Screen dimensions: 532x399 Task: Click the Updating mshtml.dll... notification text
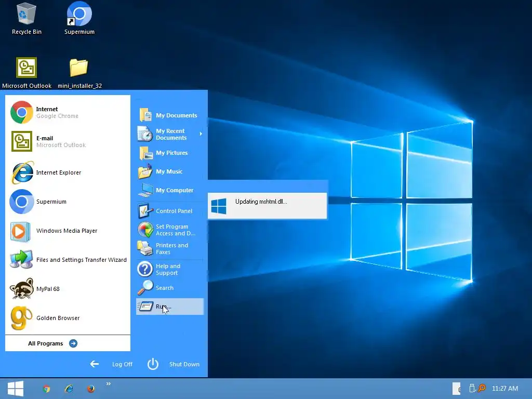[x=261, y=202]
